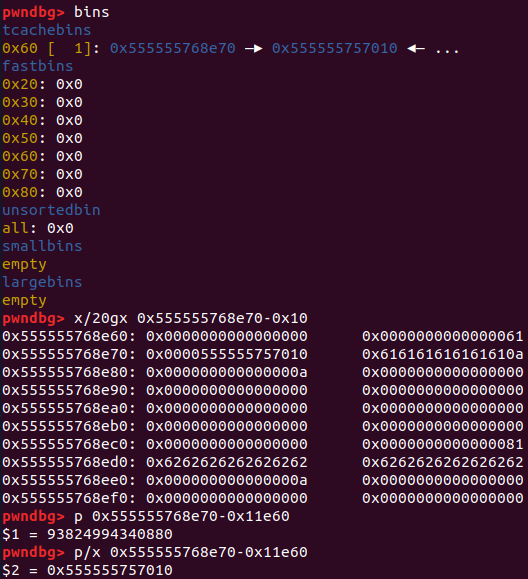Viewport: 528px width, 579px height.
Task: Click value 0x0000000000000061 in dump
Action: pyautogui.click(x=443, y=336)
